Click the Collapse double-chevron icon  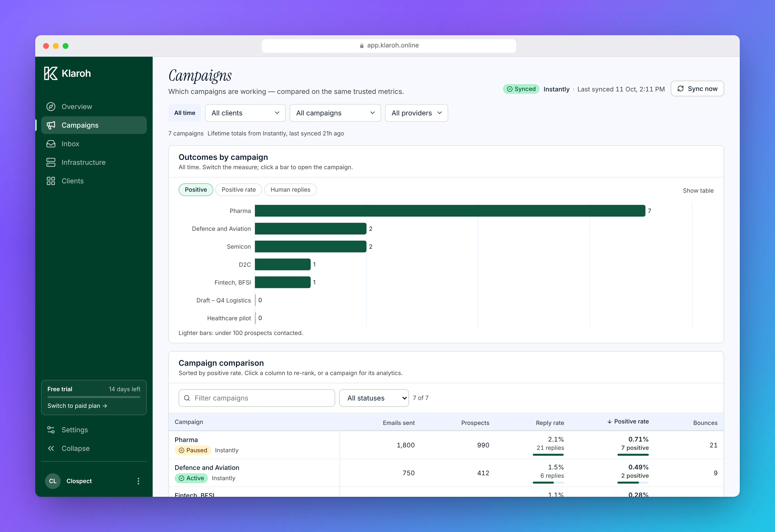[x=51, y=449]
